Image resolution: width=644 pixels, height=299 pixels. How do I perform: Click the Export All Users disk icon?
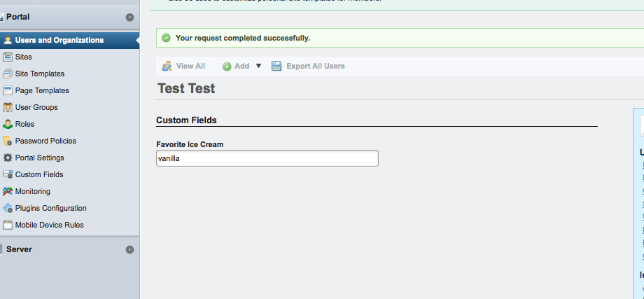pos(276,66)
